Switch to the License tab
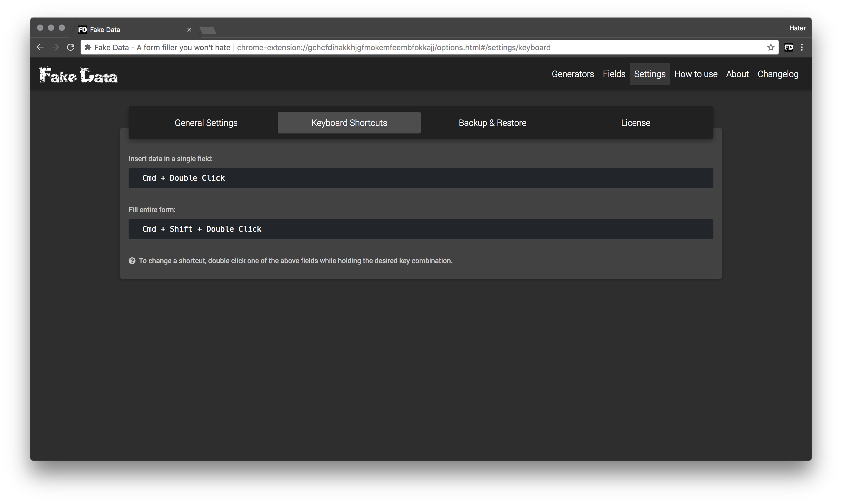 pos(635,123)
